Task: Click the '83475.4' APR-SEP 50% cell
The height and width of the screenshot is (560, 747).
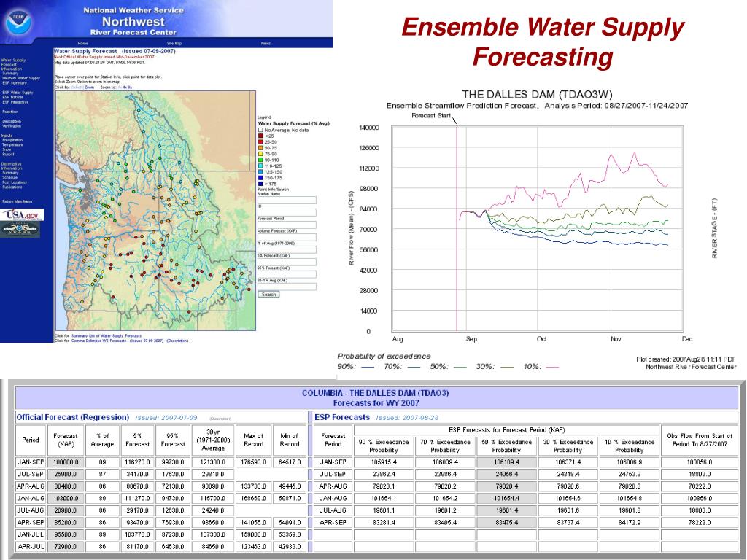Action: 506,522
